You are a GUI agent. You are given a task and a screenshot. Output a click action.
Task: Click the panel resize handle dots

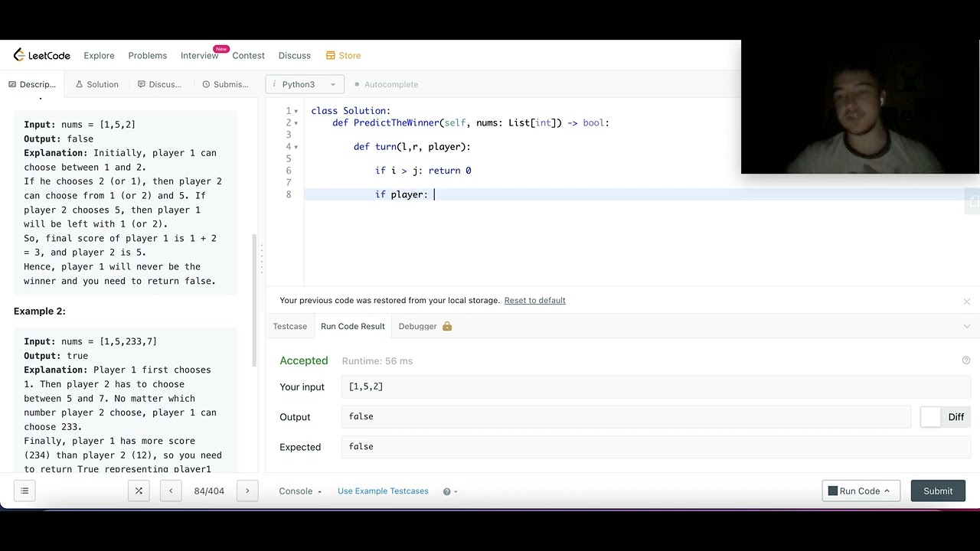(262, 259)
